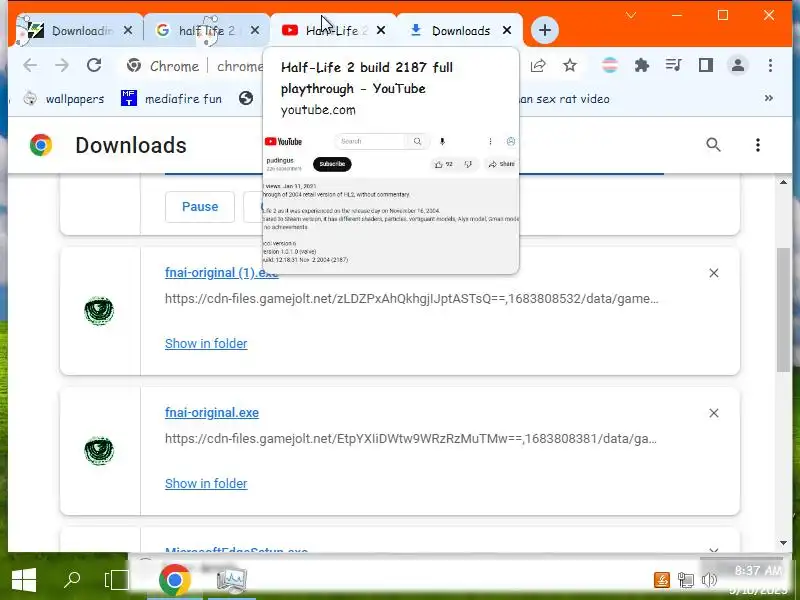Remove fnai-original (1).exe from list
The image size is (800, 600).
tap(714, 273)
